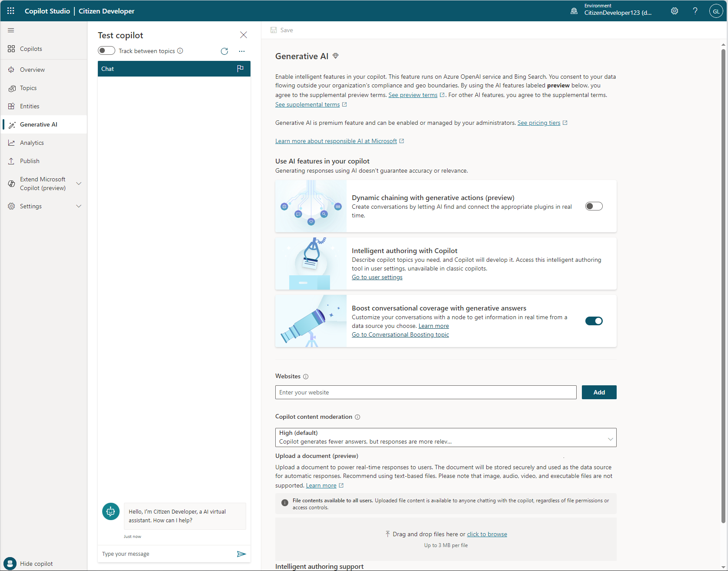Go to Topics in the sidebar
This screenshot has width=728, height=571.
click(x=28, y=88)
